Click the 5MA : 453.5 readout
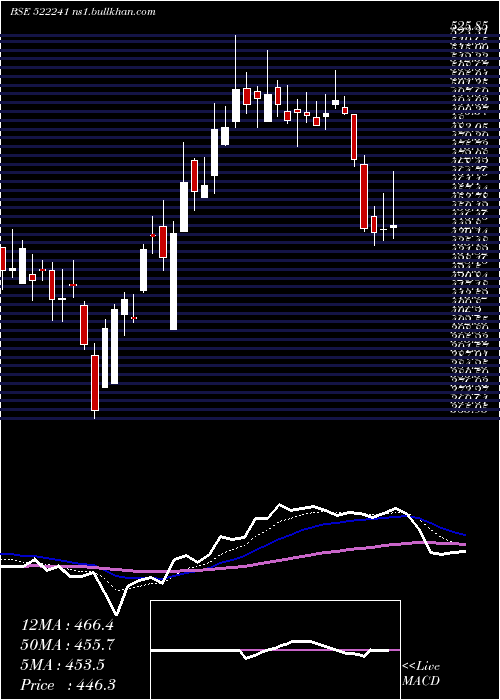This screenshot has width=500, height=700. point(62,665)
